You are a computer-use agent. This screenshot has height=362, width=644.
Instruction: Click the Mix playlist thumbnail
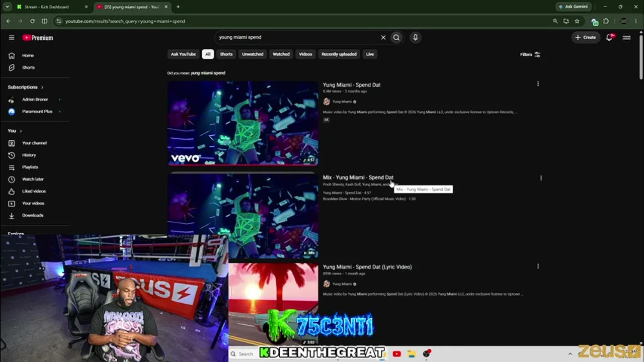pyautogui.click(x=243, y=216)
